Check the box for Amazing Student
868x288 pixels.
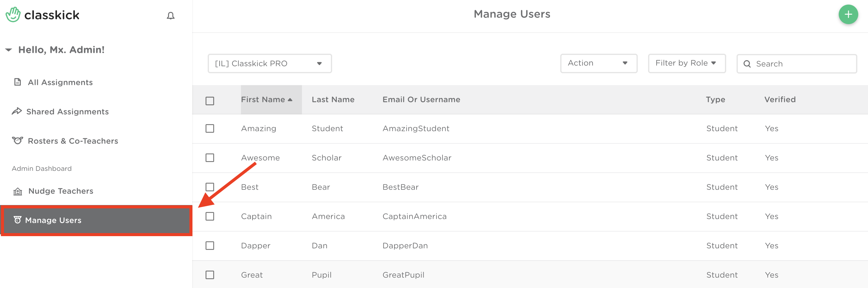(210, 128)
